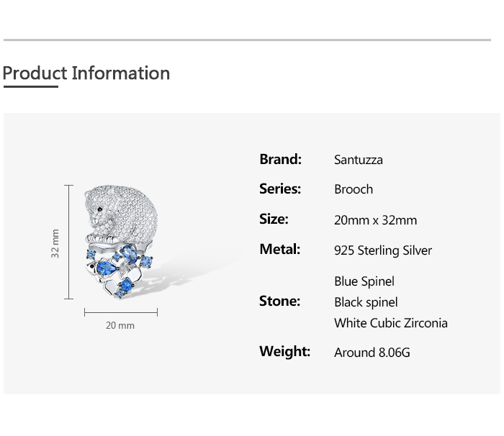Select the Santuzza brand name

(358, 160)
